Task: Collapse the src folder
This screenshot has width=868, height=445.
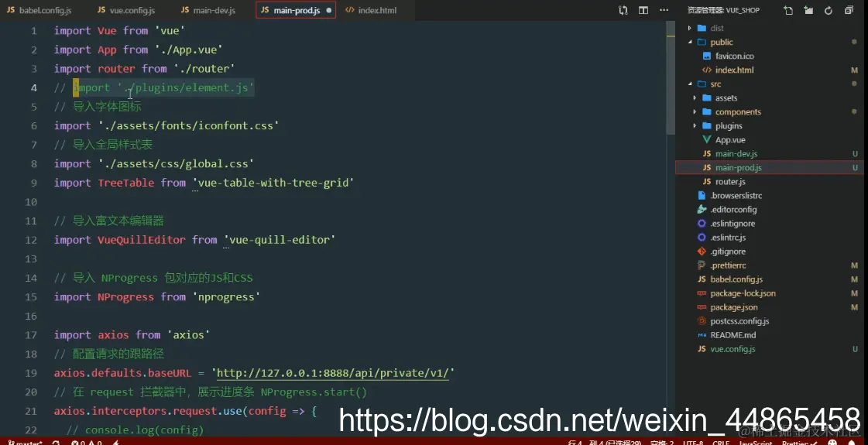Action: (690, 84)
